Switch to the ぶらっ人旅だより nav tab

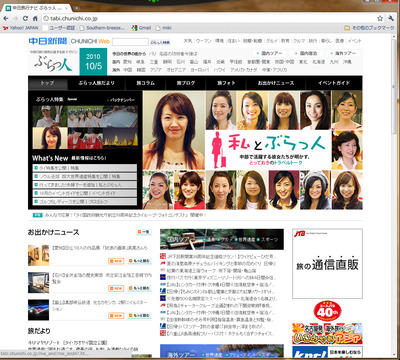click(96, 83)
